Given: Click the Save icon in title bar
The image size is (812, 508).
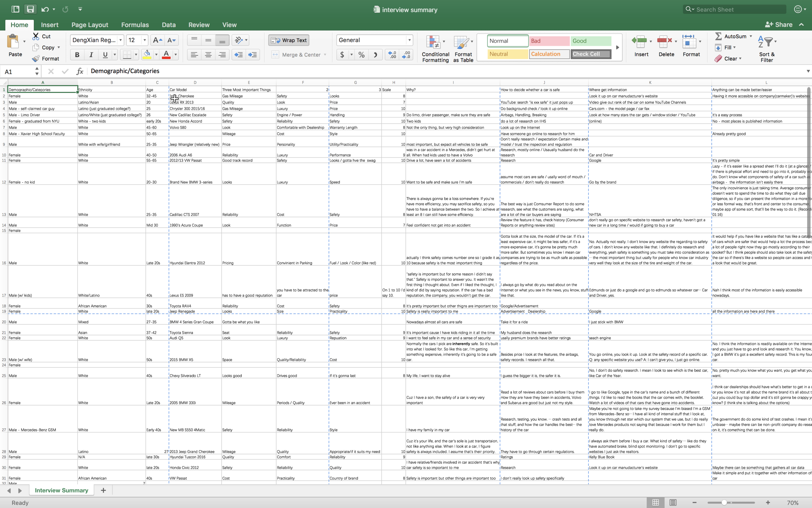Looking at the screenshot, I should pos(30,9).
